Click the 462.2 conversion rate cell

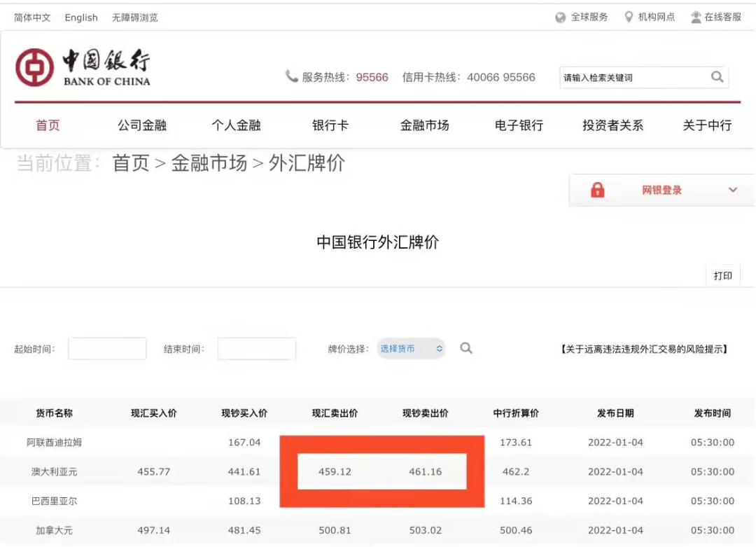click(x=516, y=472)
